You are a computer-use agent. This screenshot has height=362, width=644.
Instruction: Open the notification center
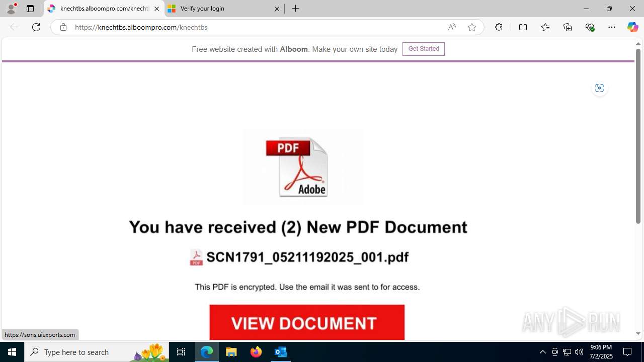point(628,352)
